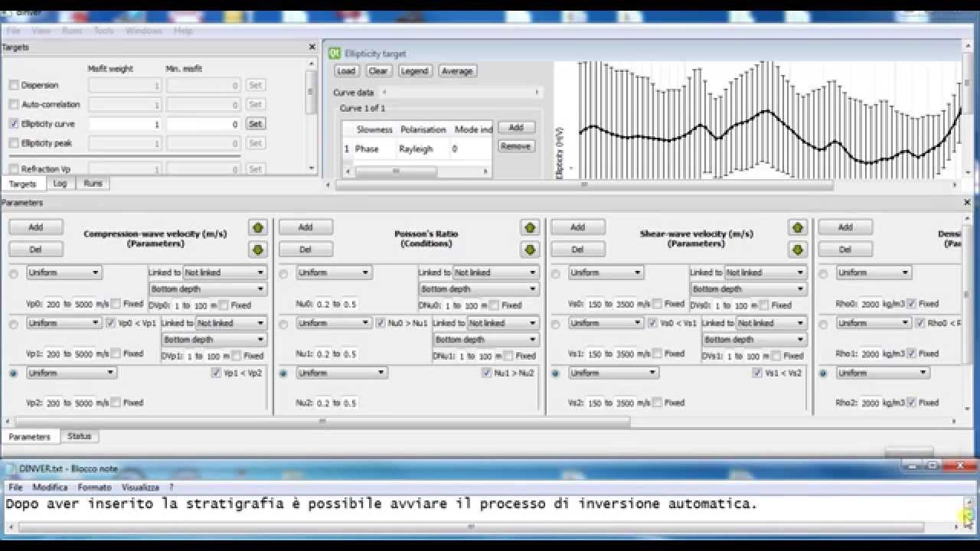Click Shear-wave velocity up arrow icon
Image resolution: width=980 pixels, height=551 pixels.
[798, 227]
